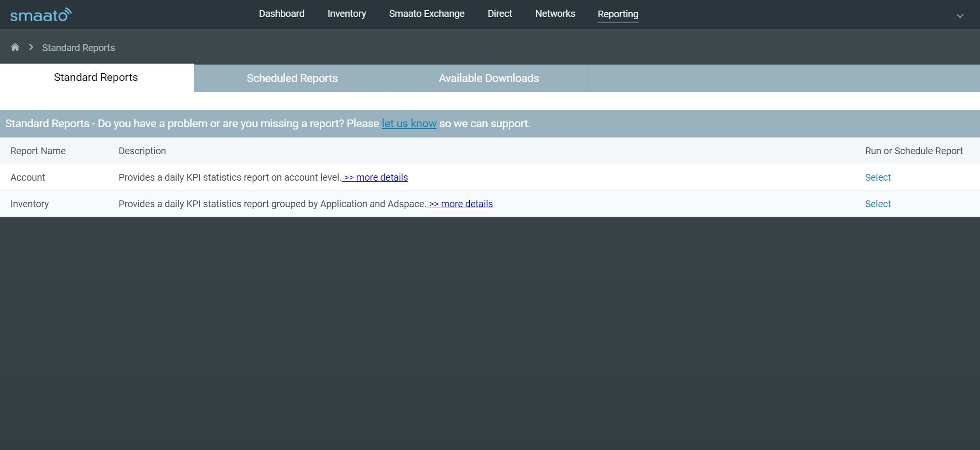Go to home via breadcrumb house icon
The width and height of the screenshot is (980, 450).
coord(15,47)
